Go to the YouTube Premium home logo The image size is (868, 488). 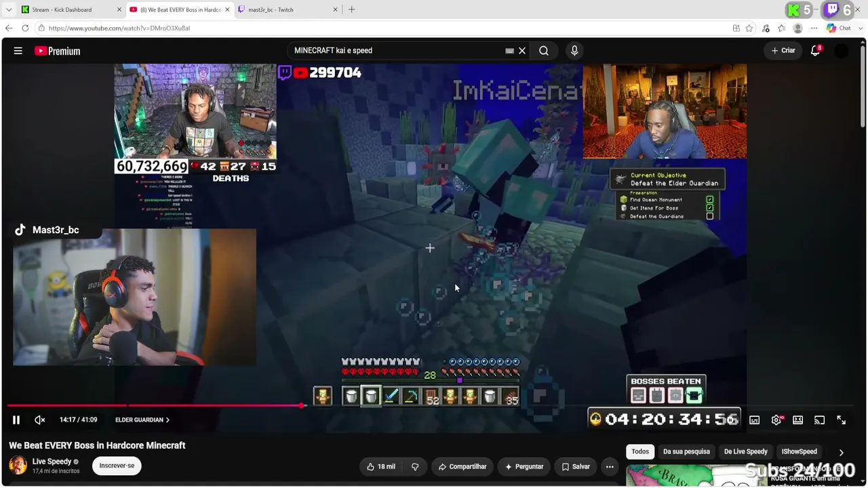[x=57, y=51]
